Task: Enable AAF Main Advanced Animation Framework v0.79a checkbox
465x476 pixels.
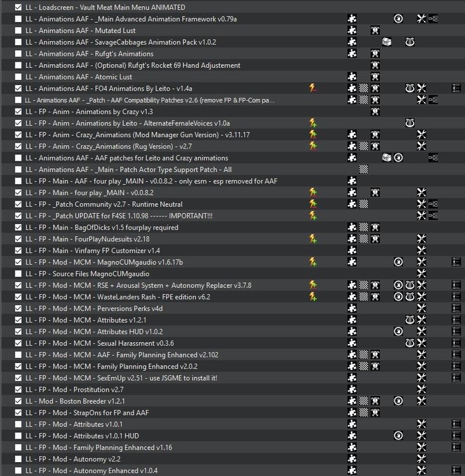Action: click(x=18, y=19)
